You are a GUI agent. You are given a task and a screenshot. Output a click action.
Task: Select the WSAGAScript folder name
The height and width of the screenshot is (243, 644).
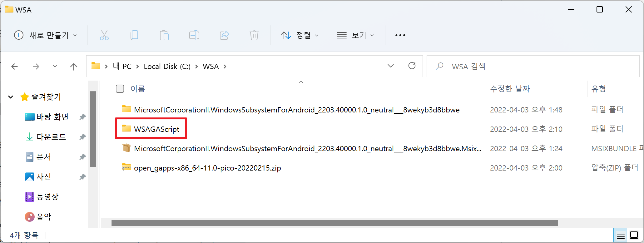coord(156,129)
